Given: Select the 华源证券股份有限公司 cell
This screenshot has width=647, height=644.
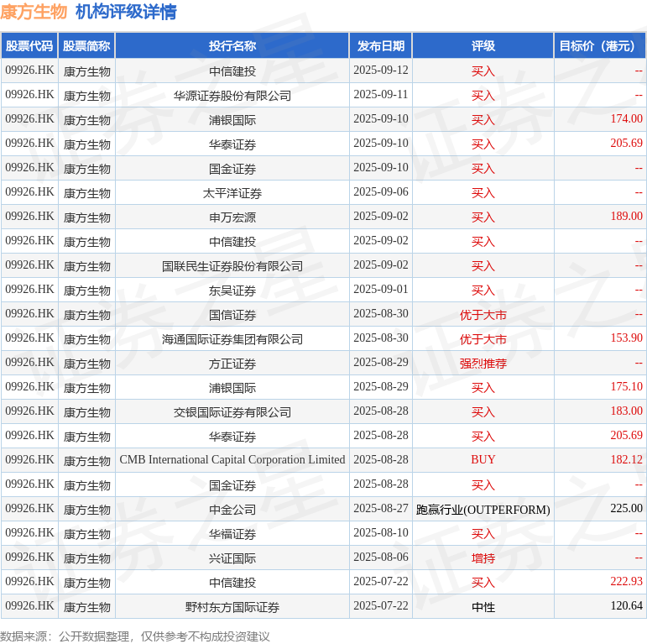Looking at the screenshot, I should tap(232, 96).
